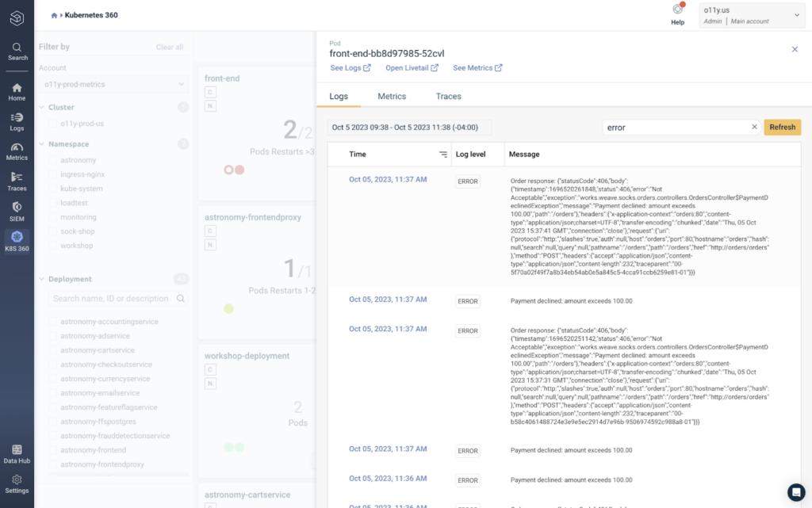
Task: Select the o11y-prod-us cluster checkbox
Action: 52,124
